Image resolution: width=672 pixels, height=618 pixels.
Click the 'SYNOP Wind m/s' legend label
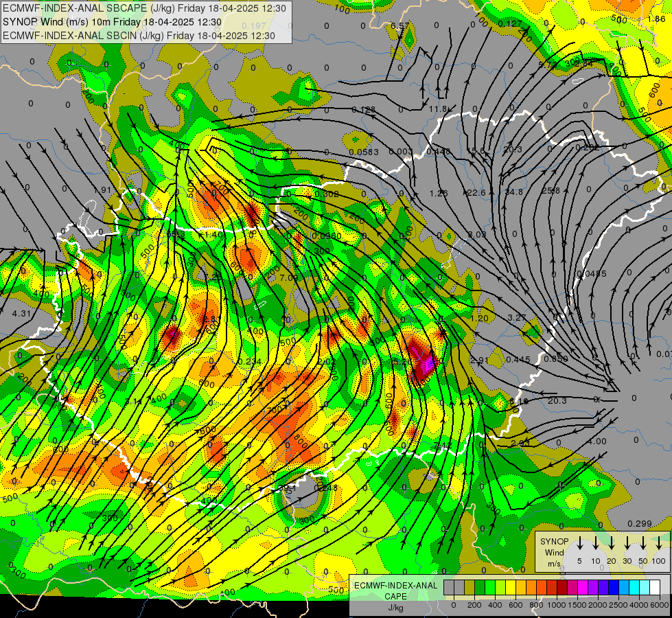click(554, 553)
